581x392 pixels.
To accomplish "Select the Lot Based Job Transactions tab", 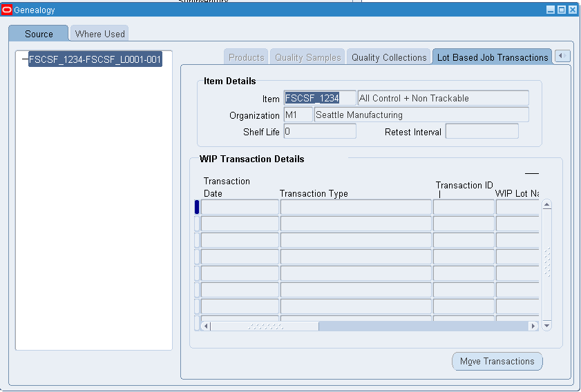I will (x=493, y=57).
